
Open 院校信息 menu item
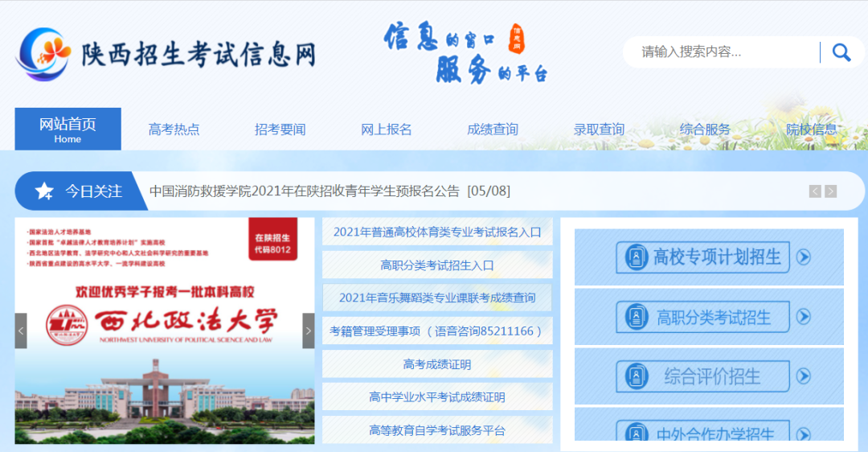pos(812,129)
